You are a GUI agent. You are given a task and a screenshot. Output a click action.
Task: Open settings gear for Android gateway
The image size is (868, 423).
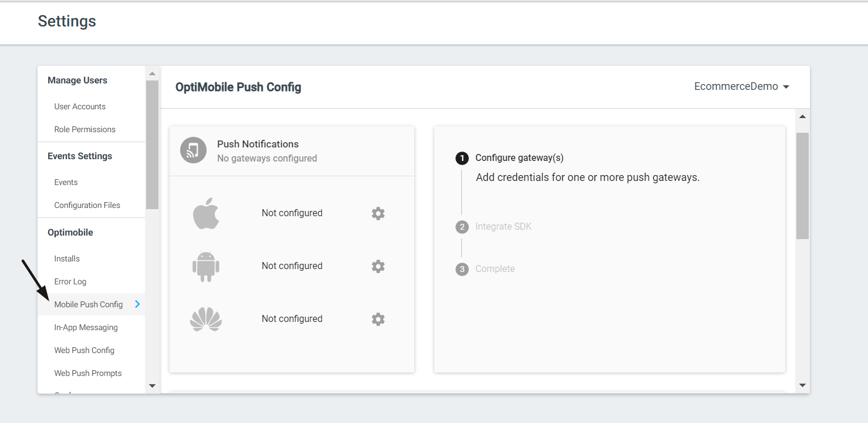click(378, 266)
